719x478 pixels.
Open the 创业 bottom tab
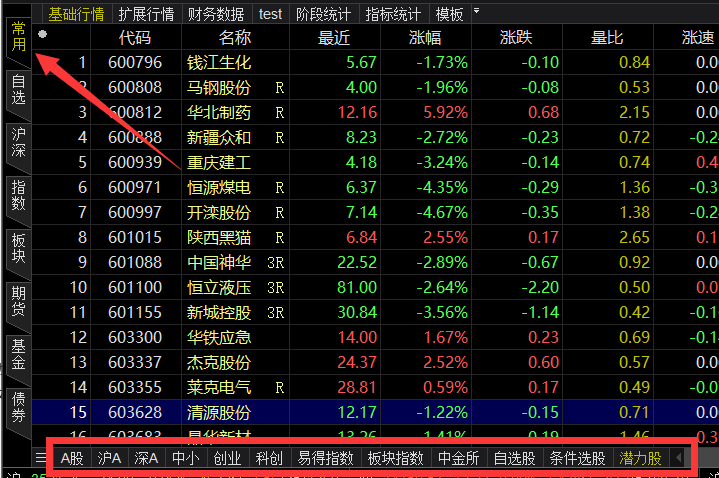(227, 458)
